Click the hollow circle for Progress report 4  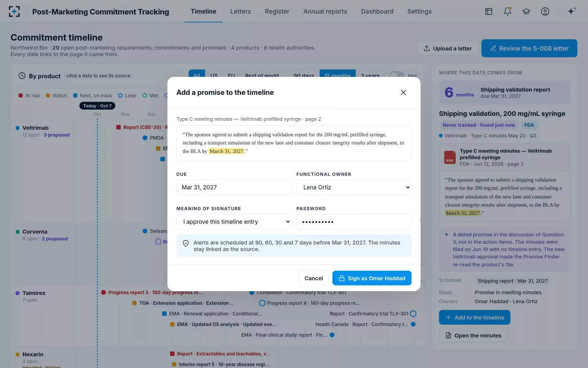pos(262,303)
